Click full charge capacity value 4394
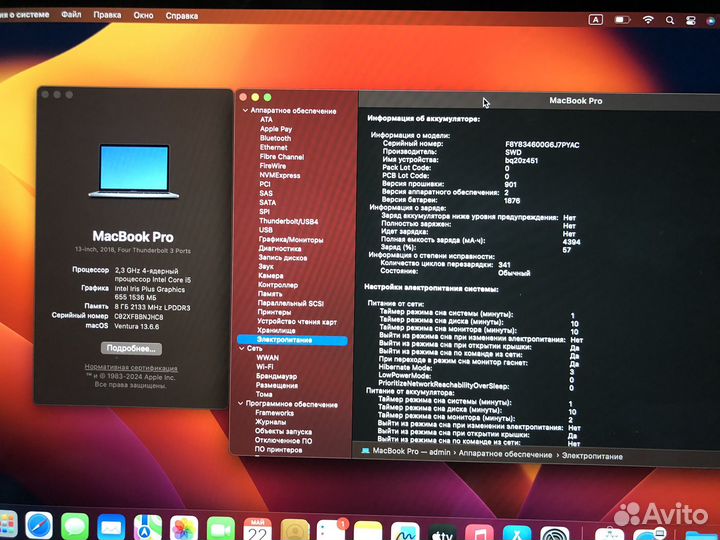The image size is (720, 540). pyautogui.click(x=571, y=242)
